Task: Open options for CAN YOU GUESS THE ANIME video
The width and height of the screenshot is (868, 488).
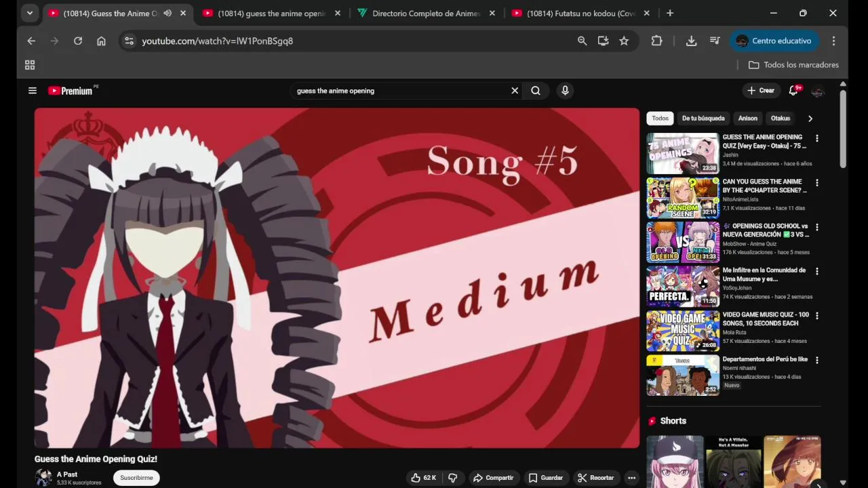Action: tap(816, 182)
